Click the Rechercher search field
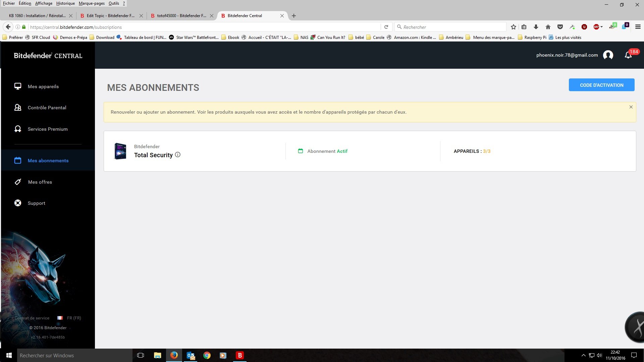The height and width of the screenshot is (362, 644). coord(450,27)
